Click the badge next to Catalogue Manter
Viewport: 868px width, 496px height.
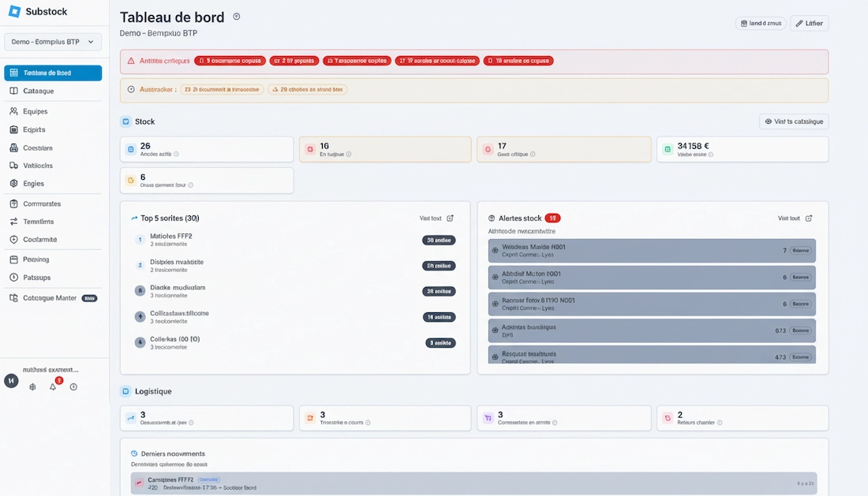[x=90, y=298]
